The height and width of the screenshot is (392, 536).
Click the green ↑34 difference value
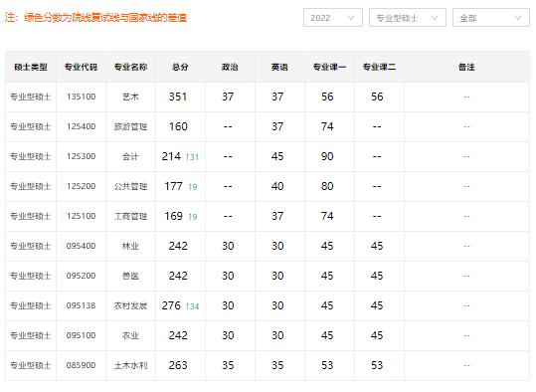pos(193,306)
